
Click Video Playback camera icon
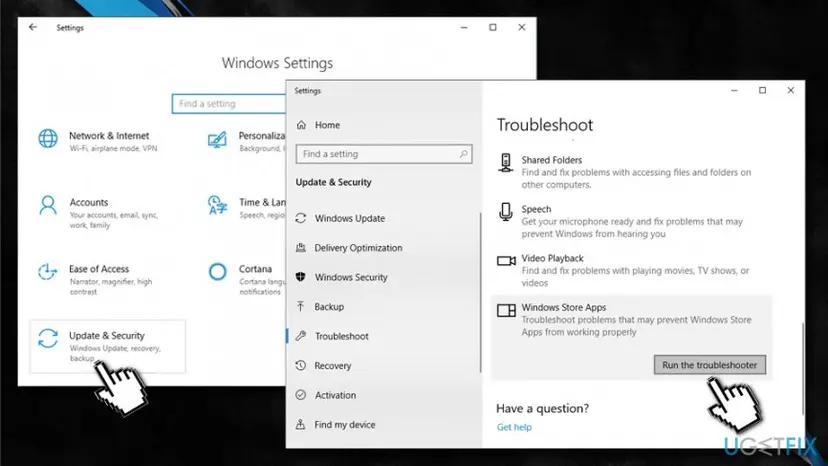pos(506,261)
